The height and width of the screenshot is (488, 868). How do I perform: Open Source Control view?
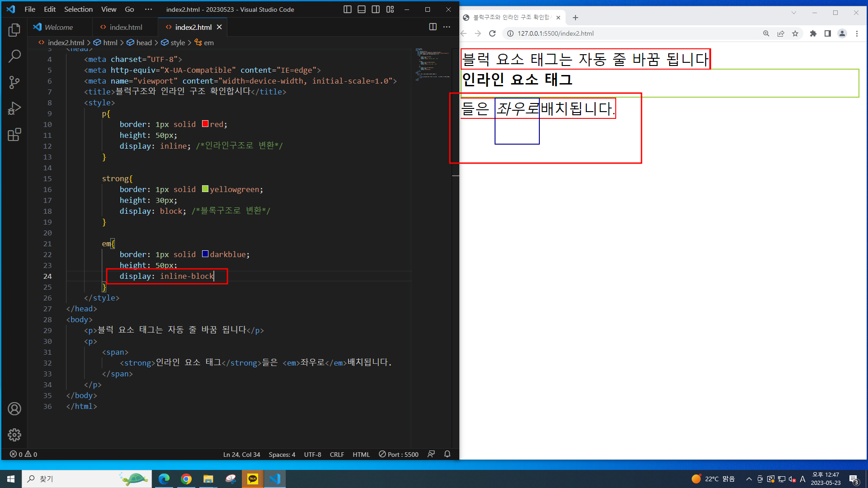point(14,82)
